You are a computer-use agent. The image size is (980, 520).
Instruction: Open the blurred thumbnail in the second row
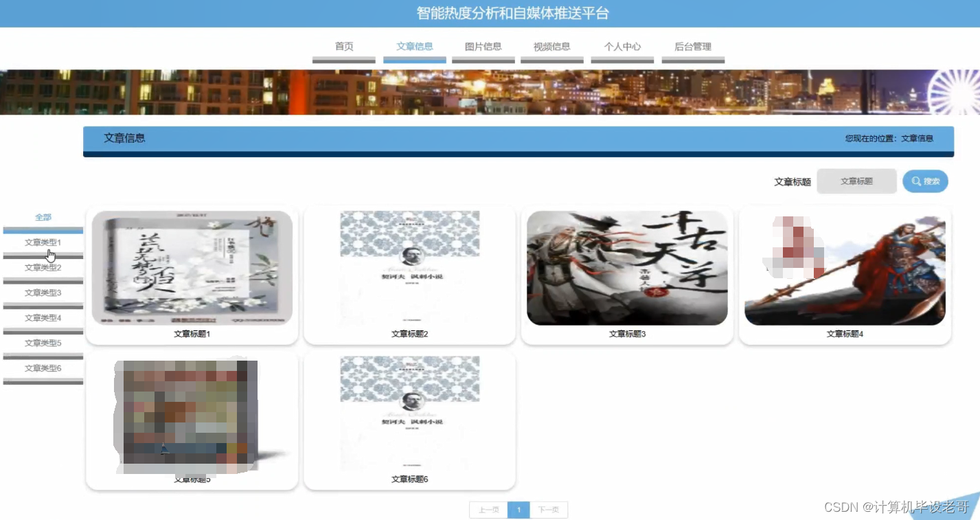[x=192, y=416]
